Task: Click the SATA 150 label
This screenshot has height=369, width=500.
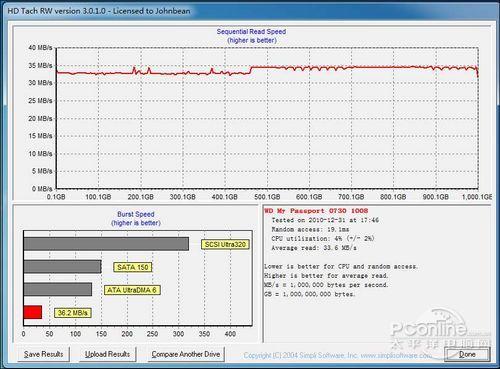Action: (x=133, y=267)
